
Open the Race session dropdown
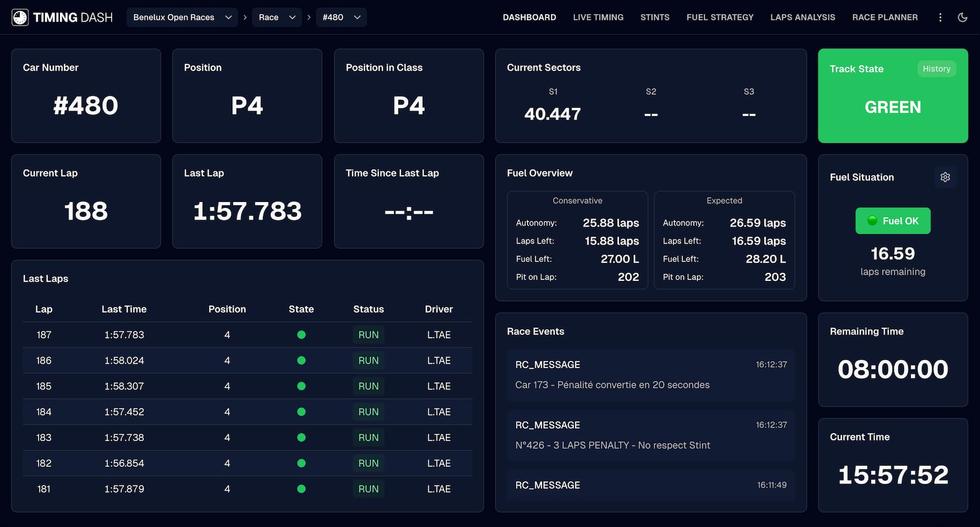tap(277, 17)
